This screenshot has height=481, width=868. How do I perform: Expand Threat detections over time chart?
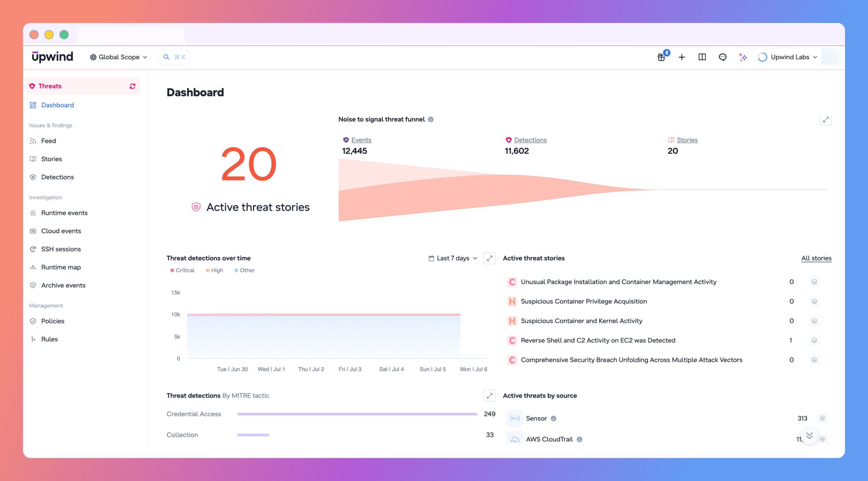pos(489,258)
